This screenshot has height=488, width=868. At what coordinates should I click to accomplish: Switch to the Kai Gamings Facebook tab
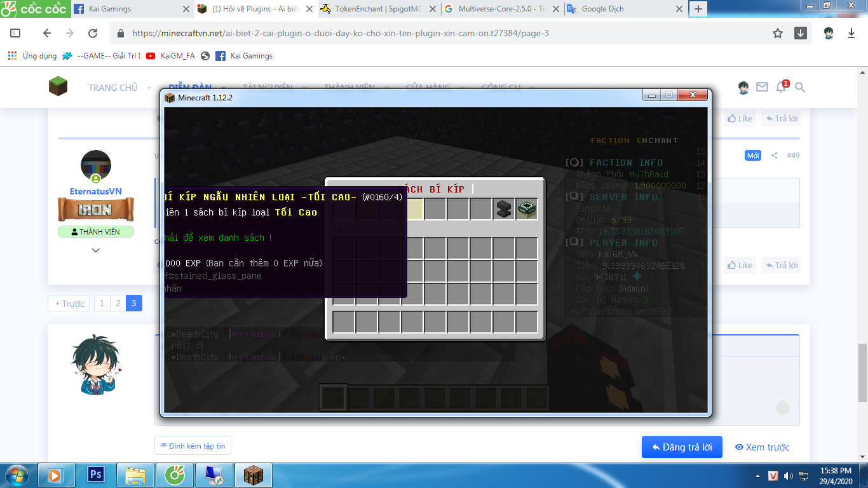point(132,9)
